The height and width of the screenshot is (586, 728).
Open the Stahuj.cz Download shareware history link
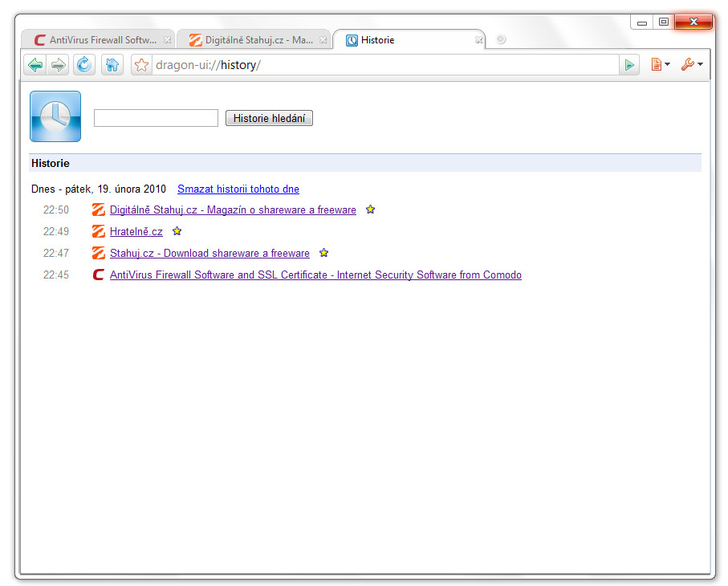209,253
